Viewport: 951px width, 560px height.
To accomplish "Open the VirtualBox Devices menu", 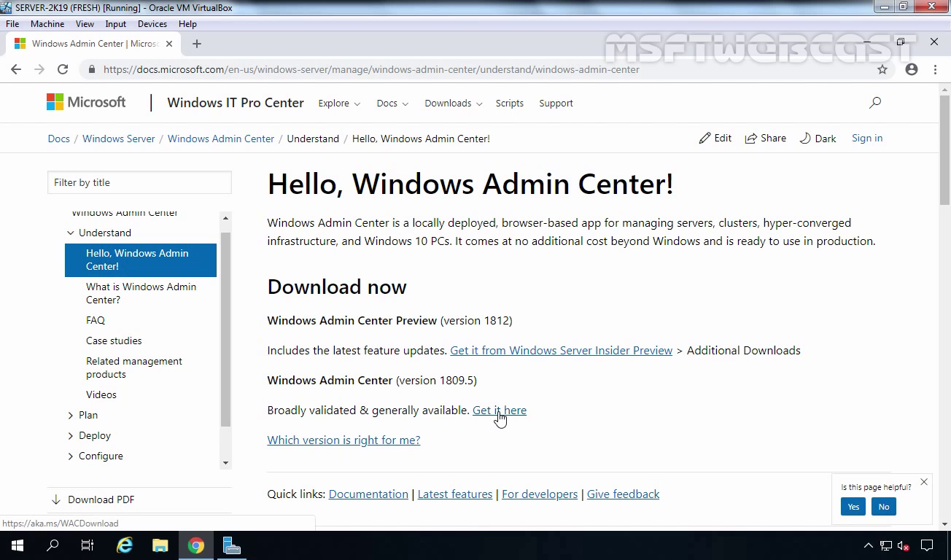I will tap(152, 24).
